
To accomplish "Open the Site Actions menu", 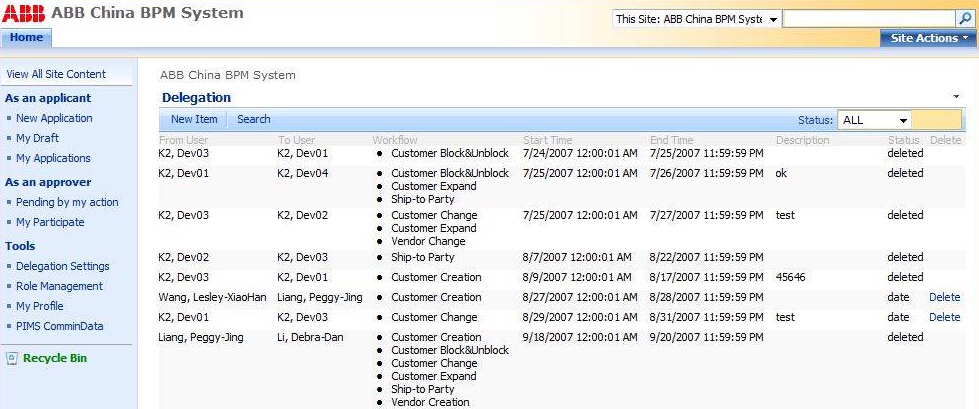I will pyautogui.click(x=928, y=38).
